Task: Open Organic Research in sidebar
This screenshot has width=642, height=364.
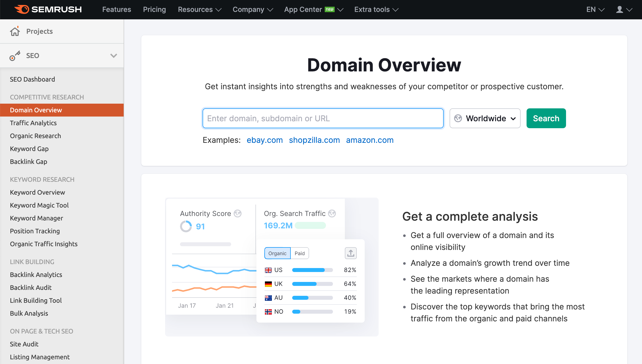Action: (35, 136)
